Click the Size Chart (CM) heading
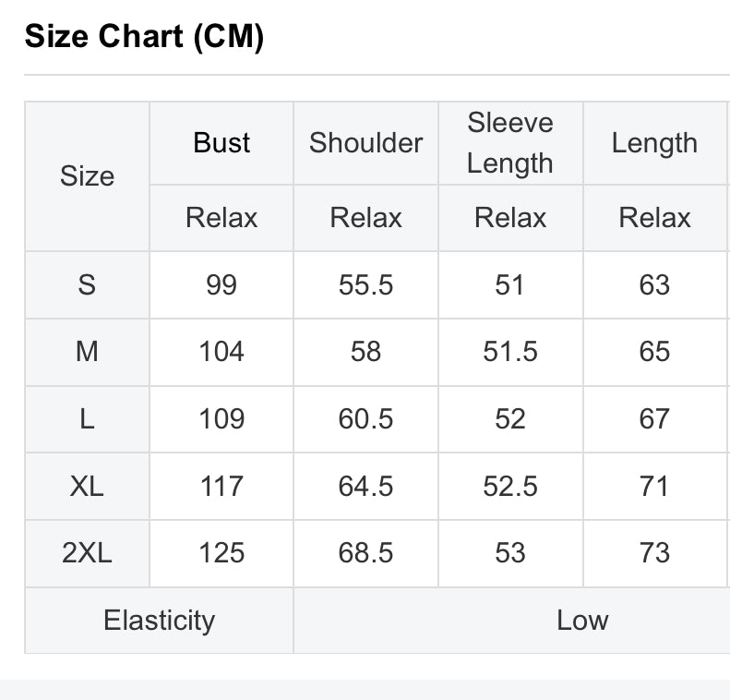 click(144, 36)
